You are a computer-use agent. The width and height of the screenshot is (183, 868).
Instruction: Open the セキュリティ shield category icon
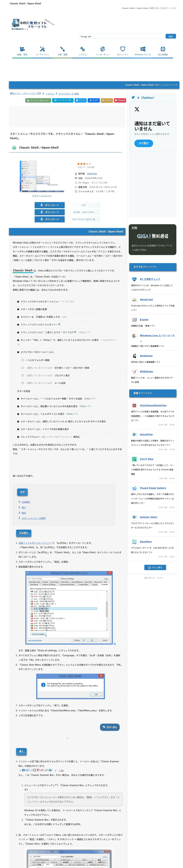123,49
